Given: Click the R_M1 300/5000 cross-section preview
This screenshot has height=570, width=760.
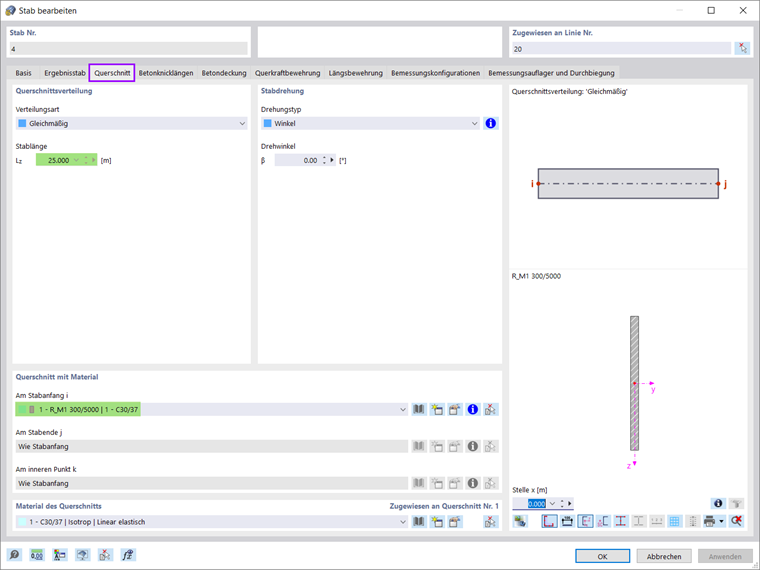Looking at the screenshot, I should 634,383.
